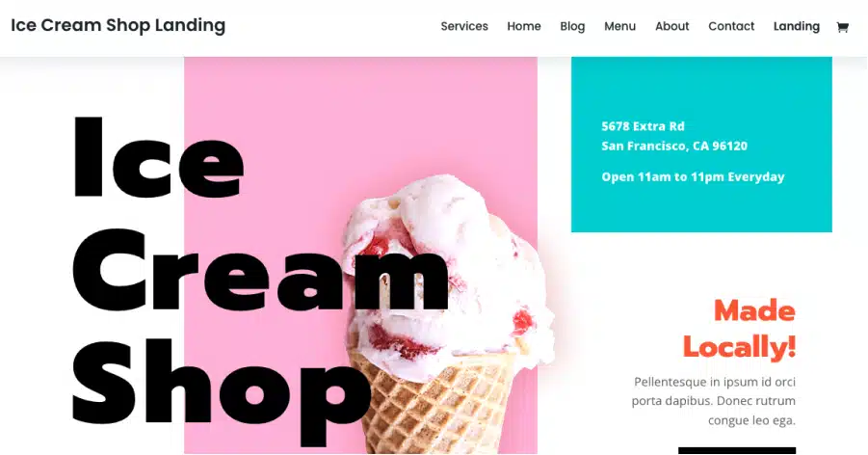Image resolution: width=868 pixels, height=455 pixels.
Task: Select Menu in the navigation bar
Action: pyautogui.click(x=619, y=27)
